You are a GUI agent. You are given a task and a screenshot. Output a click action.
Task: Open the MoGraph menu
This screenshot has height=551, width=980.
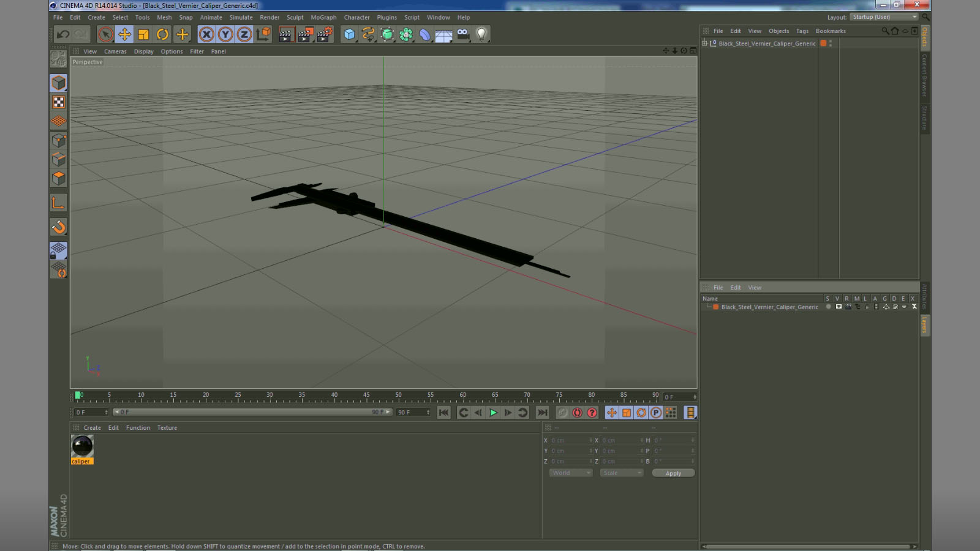pos(323,18)
